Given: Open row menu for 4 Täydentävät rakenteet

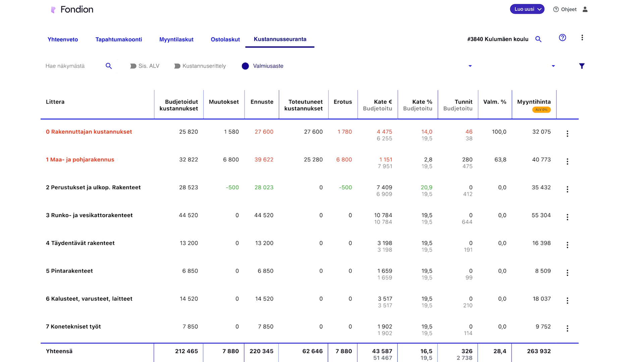Looking at the screenshot, I should pos(568,245).
